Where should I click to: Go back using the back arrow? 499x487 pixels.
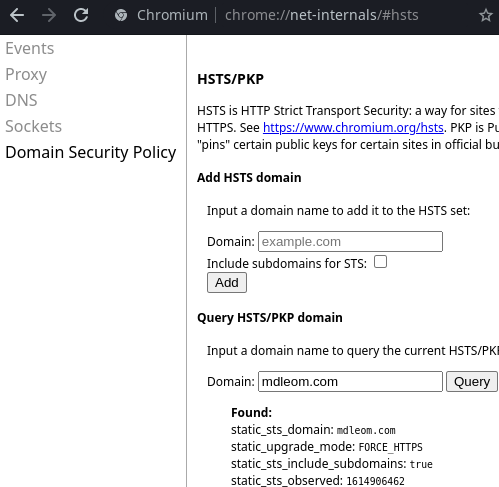tap(17, 15)
